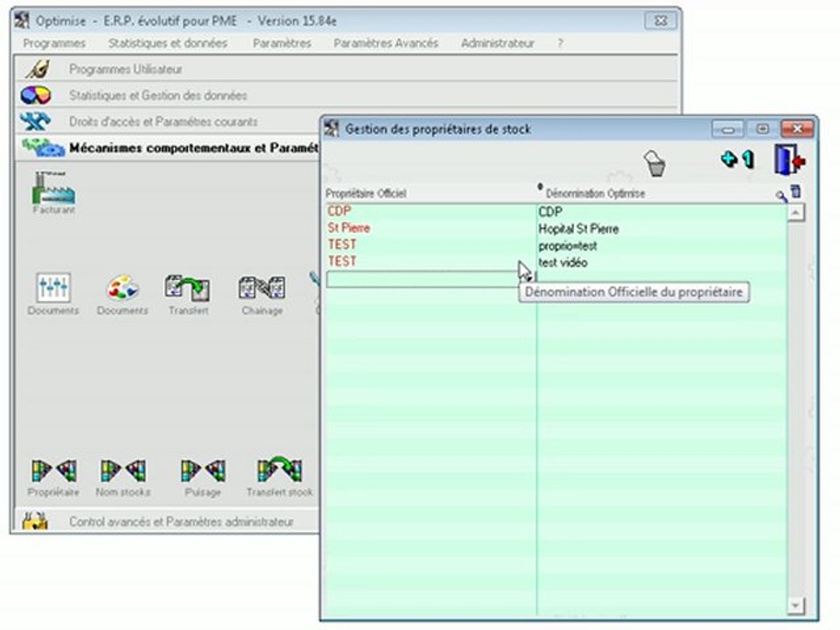Open Paramètres Avancés menu
This screenshot has height=630, width=840.
point(386,43)
